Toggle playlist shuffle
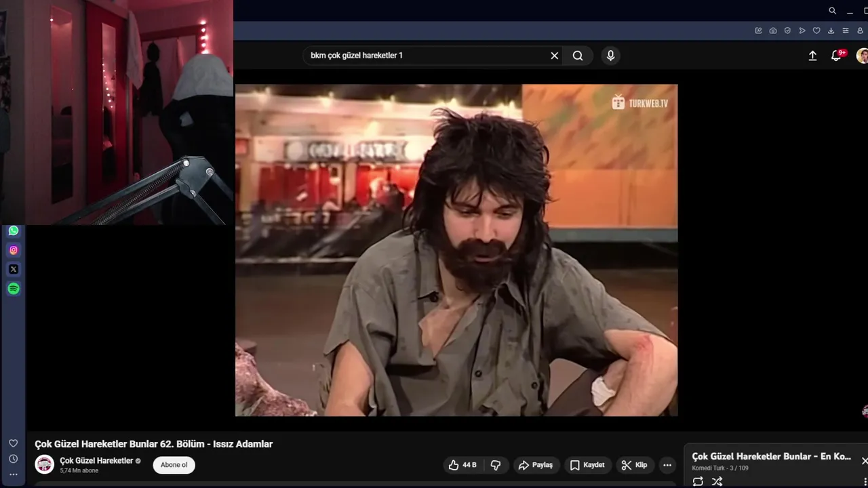This screenshot has width=868, height=488. pyautogui.click(x=717, y=481)
